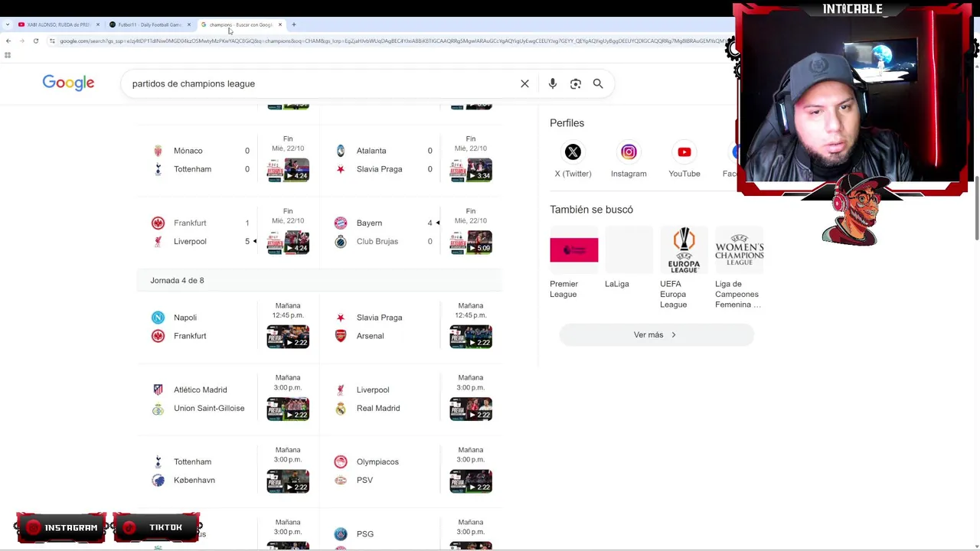This screenshot has height=551, width=980.
Task: Play Napoli vs Frankfurt preview video
Action: pos(288,337)
